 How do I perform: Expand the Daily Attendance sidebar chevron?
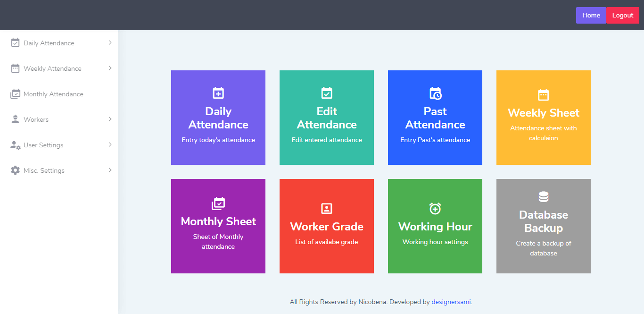click(x=110, y=42)
